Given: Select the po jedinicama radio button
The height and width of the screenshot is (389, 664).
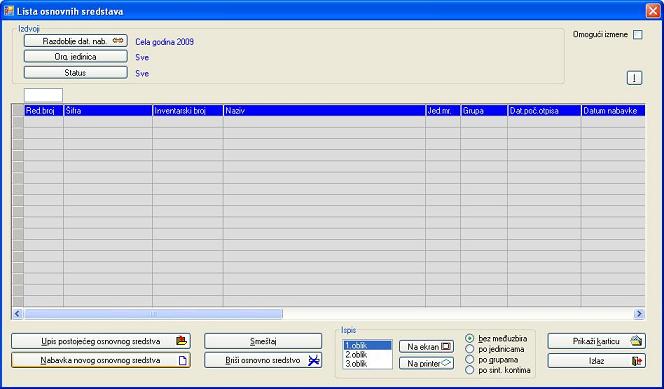Looking at the screenshot, I should coord(470,349).
